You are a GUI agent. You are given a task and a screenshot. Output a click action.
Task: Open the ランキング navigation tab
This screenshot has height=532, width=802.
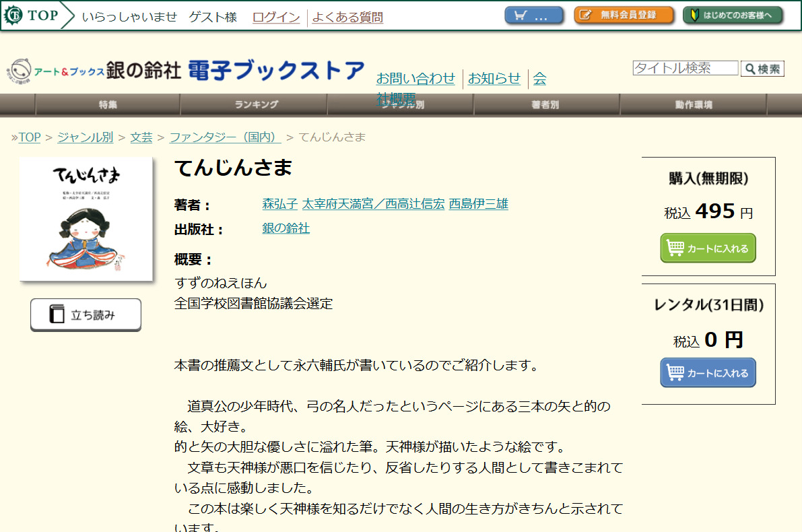click(x=257, y=105)
